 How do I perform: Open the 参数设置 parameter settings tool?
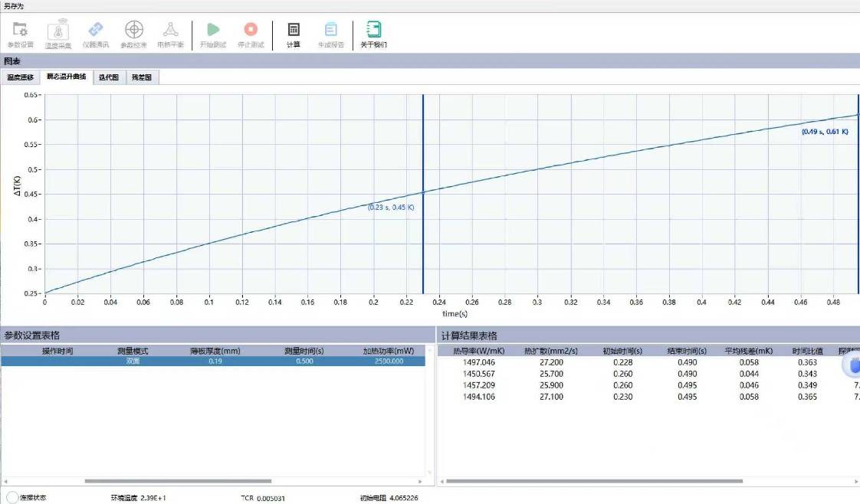tap(20, 34)
